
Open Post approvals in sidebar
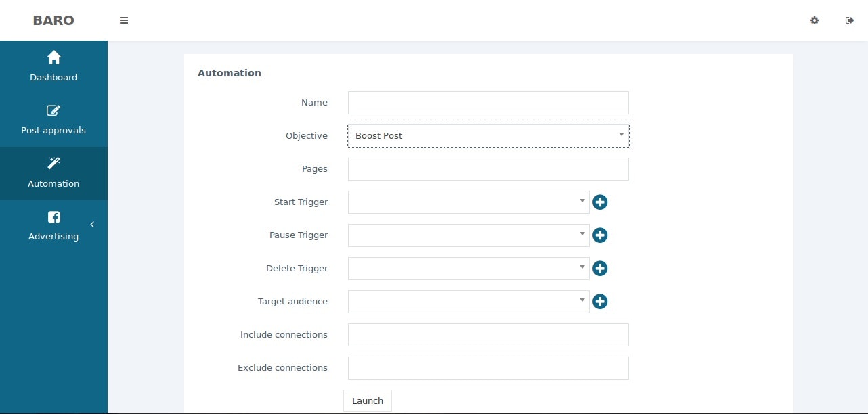tap(53, 120)
